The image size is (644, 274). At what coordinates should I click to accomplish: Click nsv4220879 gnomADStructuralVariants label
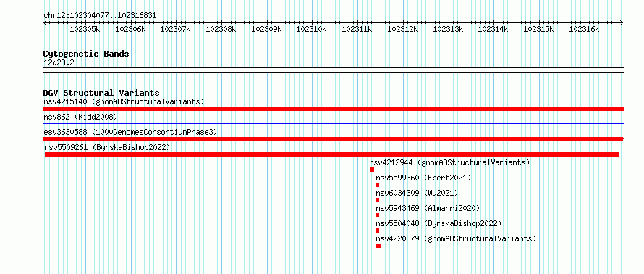[456, 238]
